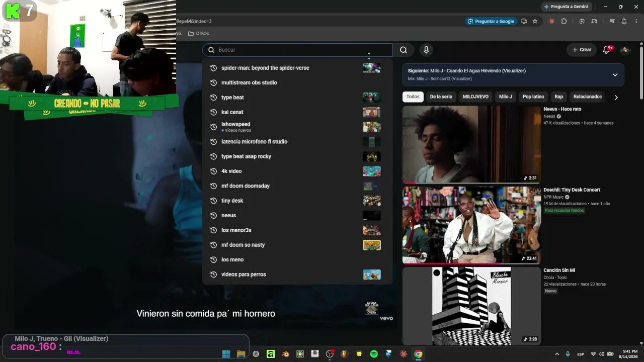Open File Explorer from the taskbar

coord(241,354)
